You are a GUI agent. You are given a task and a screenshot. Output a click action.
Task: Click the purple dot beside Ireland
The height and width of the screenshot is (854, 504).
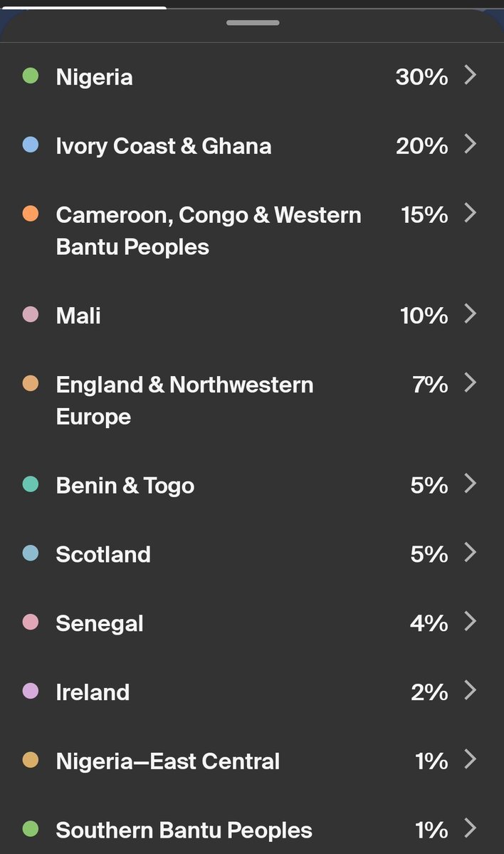30,691
